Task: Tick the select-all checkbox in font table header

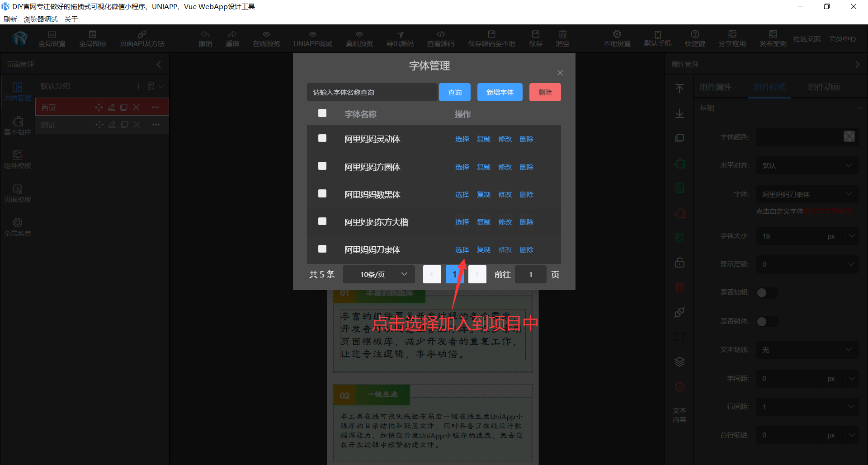Action: coord(322,113)
